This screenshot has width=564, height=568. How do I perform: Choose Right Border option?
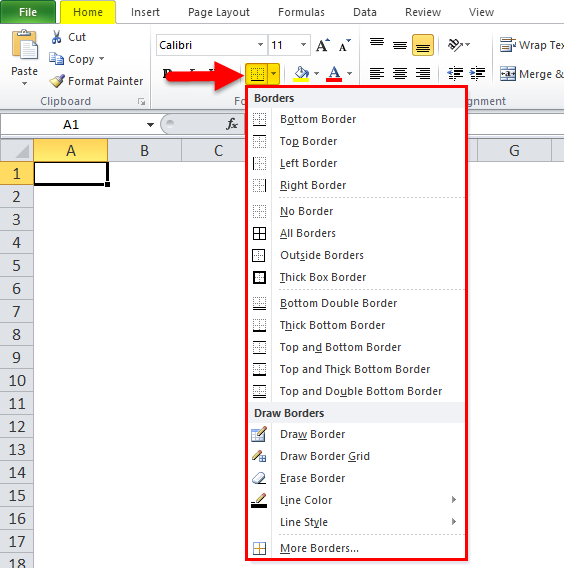357,185
